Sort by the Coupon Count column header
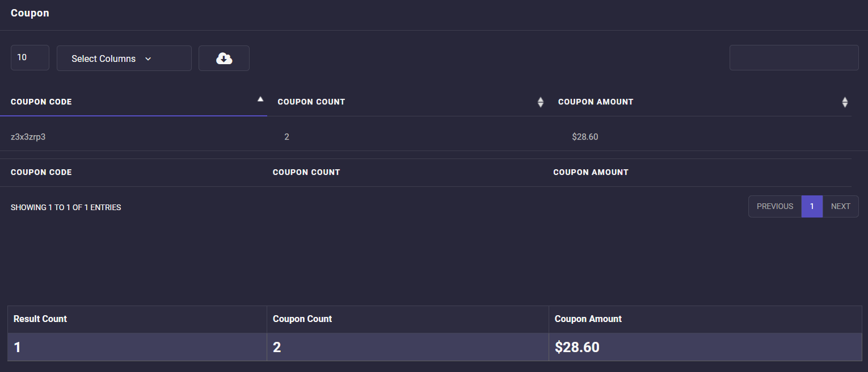 pyautogui.click(x=311, y=102)
